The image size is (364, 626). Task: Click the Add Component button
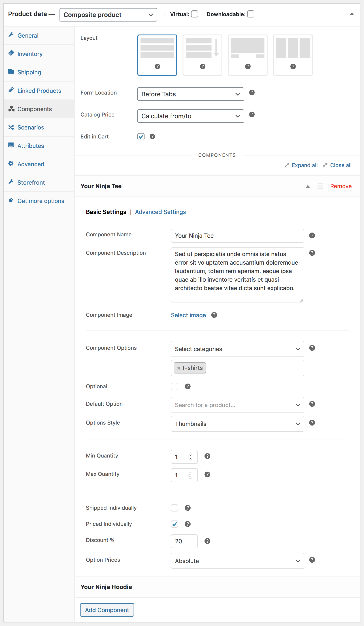pos(107,610)
